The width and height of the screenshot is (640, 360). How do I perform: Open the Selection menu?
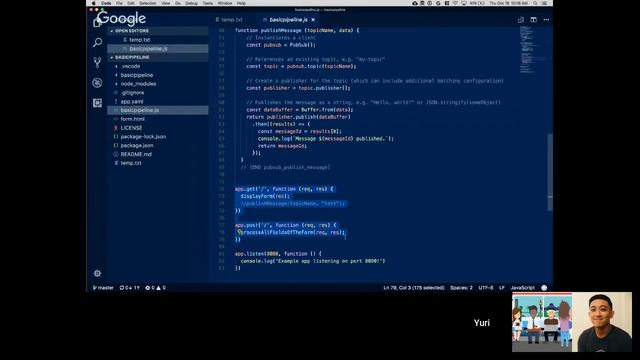pos(148,3)
